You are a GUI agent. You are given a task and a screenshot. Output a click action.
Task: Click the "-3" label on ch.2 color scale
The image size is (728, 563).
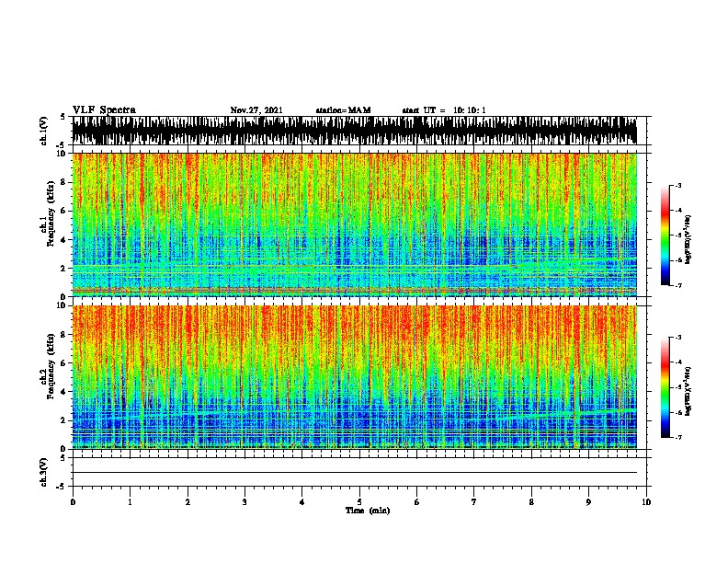[x=678, y=338]
